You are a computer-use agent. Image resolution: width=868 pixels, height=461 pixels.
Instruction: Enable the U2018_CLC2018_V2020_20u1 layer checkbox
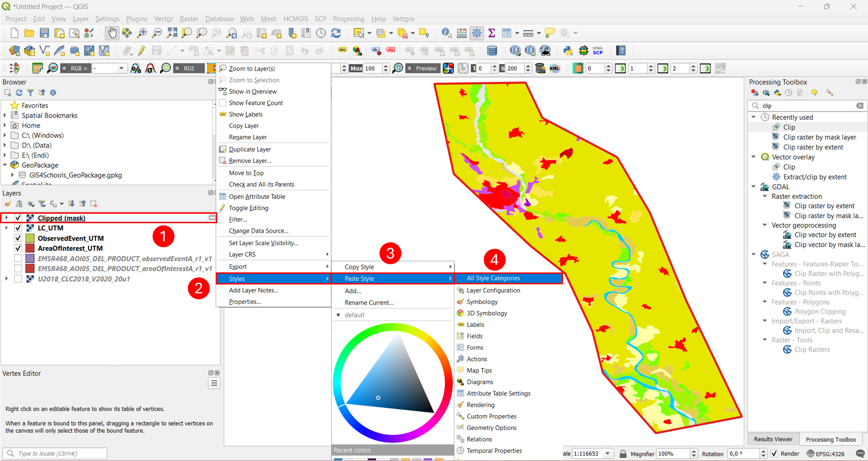pyautogui.click(x=18, y=279)
